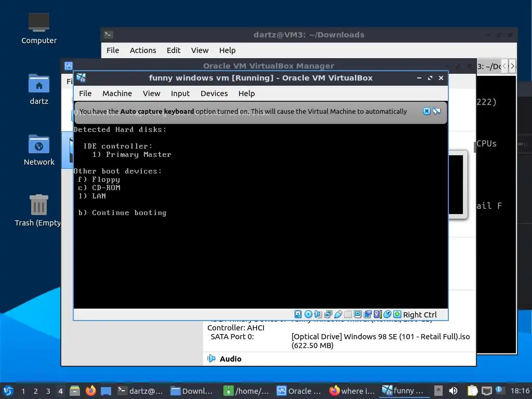The height and width of the screenshot is (399, 532).
Task: Launch Firefox from panel quick launch
Action: (x=90, y=391)
